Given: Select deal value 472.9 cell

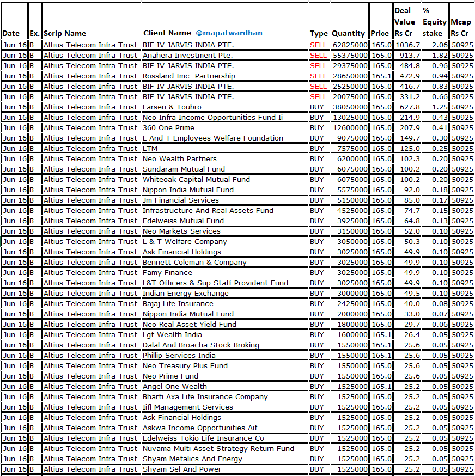Looking at the screenshot, I should coord(407,76).
